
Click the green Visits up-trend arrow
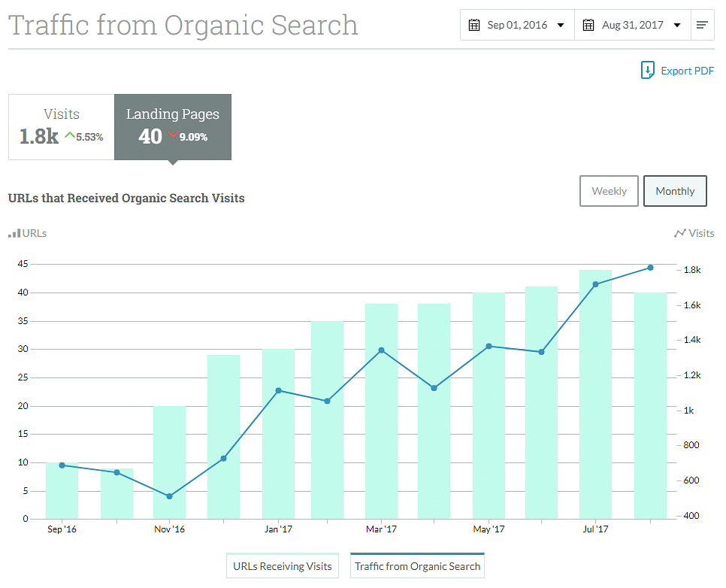click(x=70, y=136)
